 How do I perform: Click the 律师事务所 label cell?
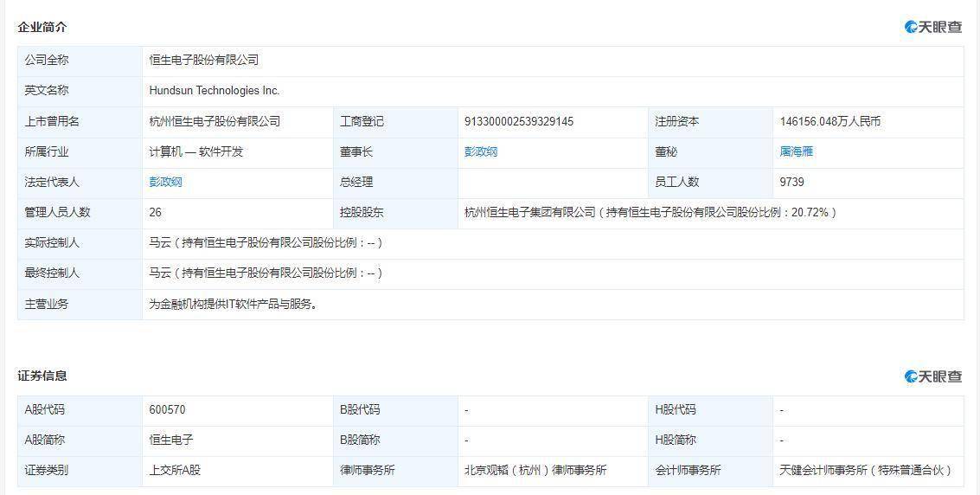coord(395,472)
